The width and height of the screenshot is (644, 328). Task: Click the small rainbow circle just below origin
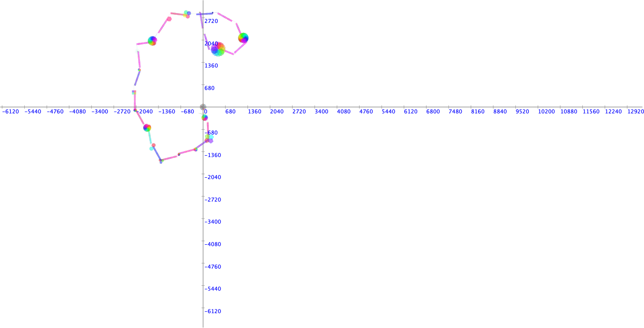[x=204, y=117]
